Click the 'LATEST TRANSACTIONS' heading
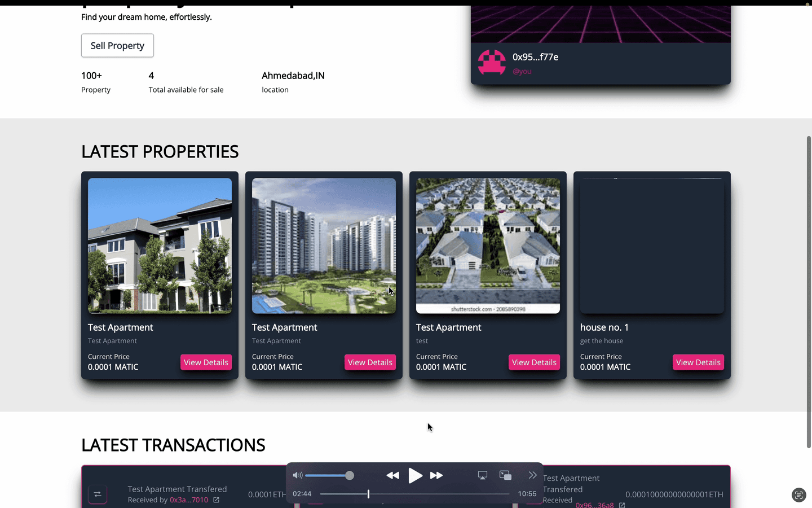 pyautogui.click(x=173, y=445)
